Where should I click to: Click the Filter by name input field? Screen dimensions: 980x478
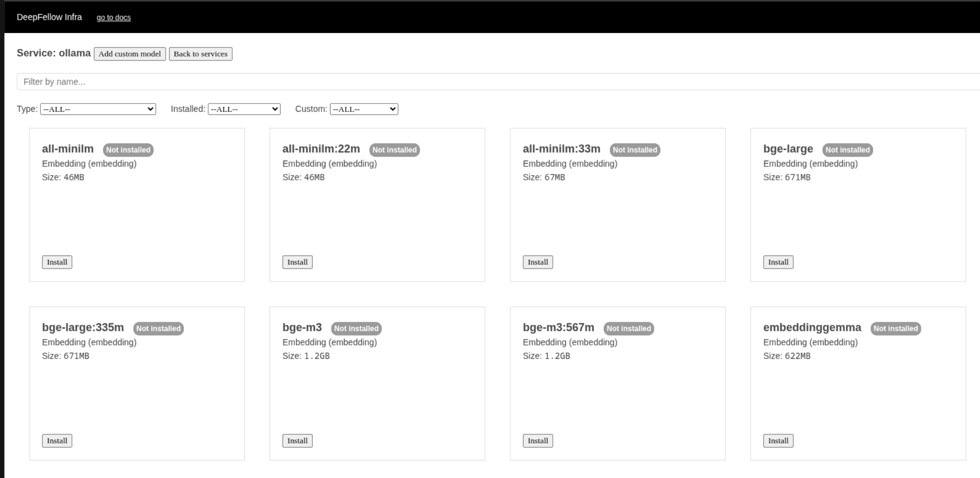click(x=247, y=81)
